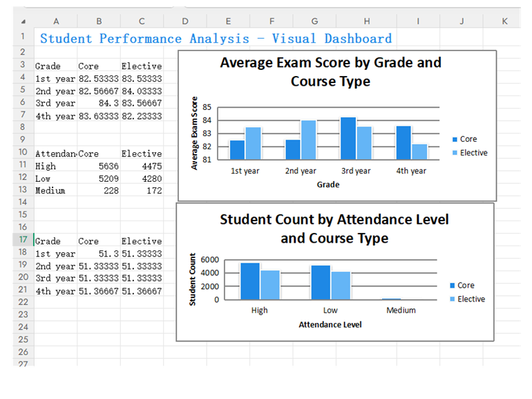Select the Low attendance Elective bar
The image size is (532, 399).
click(341, 286)
